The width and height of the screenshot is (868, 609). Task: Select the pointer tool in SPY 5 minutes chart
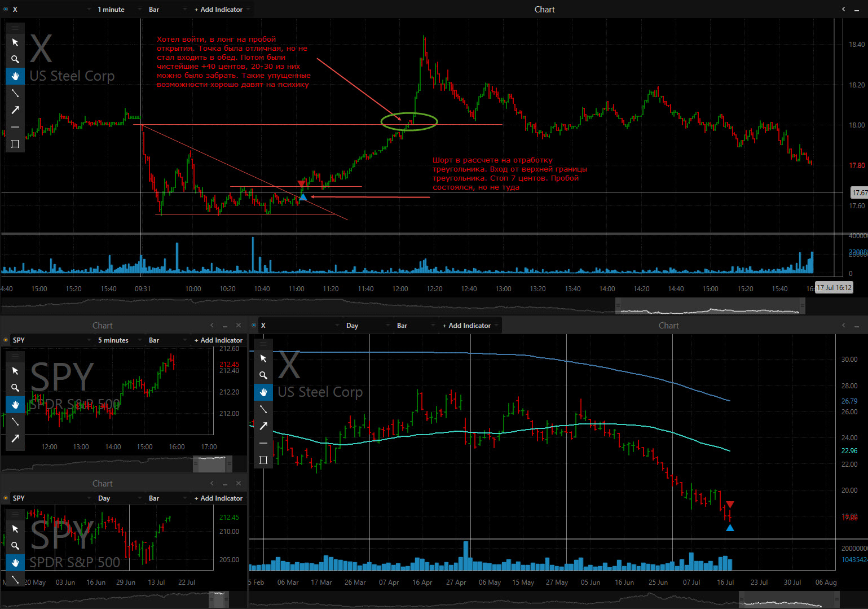pyautogui.click(x=15, y=371)
